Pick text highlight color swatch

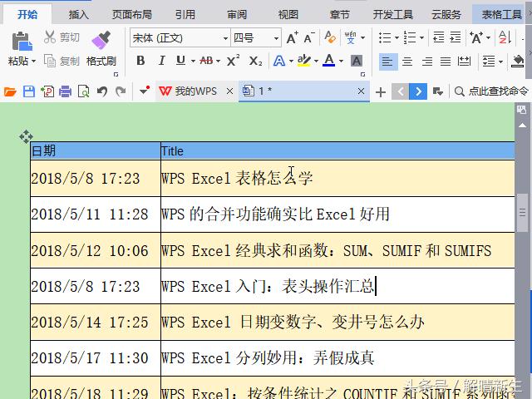pos(304,61)
